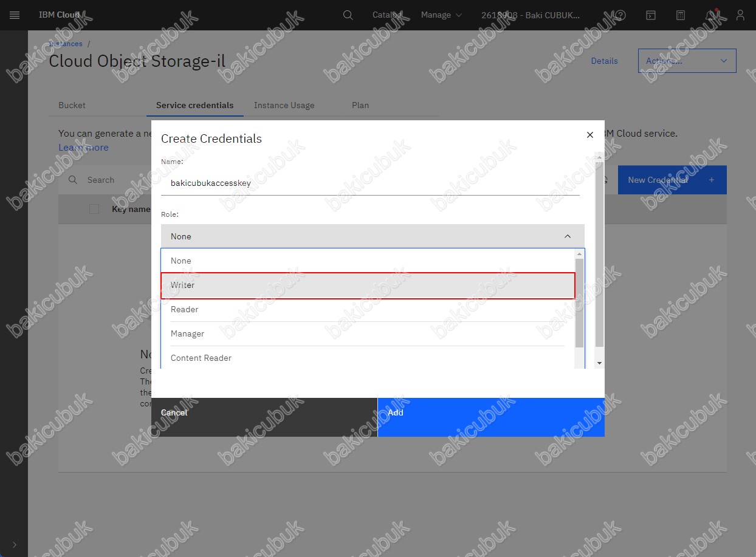The width and height of the screenshot is (756, 557).
Task: Open the account switcher 2618908 - Baki CUBUK
Action: tap(531, 15)
